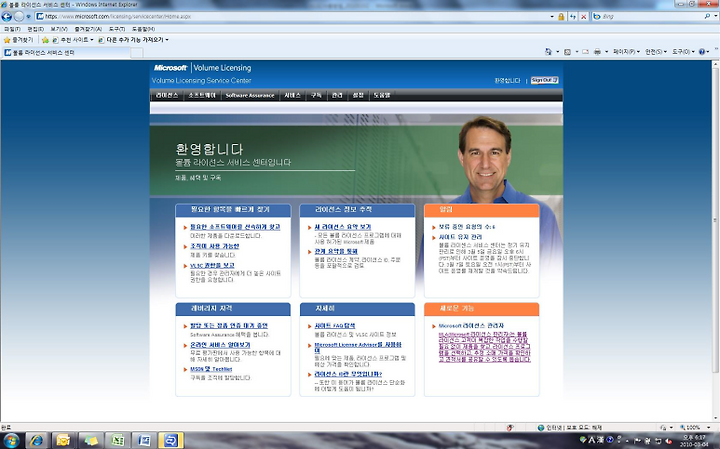Open the Home icon's dropdown arrow
The width and height of the screenshot is (720, 449).
(x=557, y=52)
